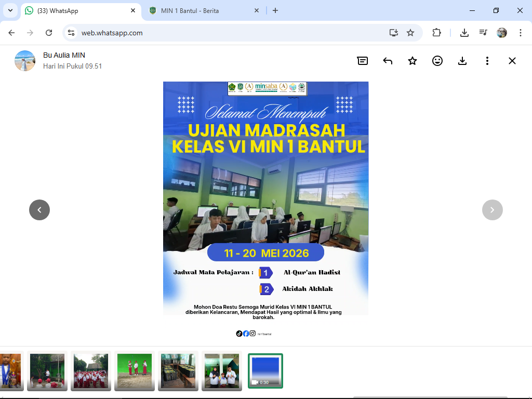Select the 0:30 video thumbnail

(x=265, y=371)
